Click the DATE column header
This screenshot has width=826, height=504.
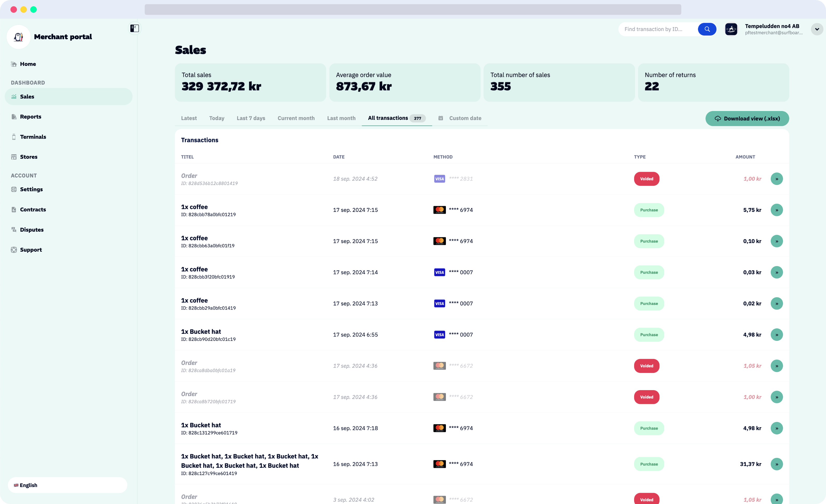tap(339, 157)
